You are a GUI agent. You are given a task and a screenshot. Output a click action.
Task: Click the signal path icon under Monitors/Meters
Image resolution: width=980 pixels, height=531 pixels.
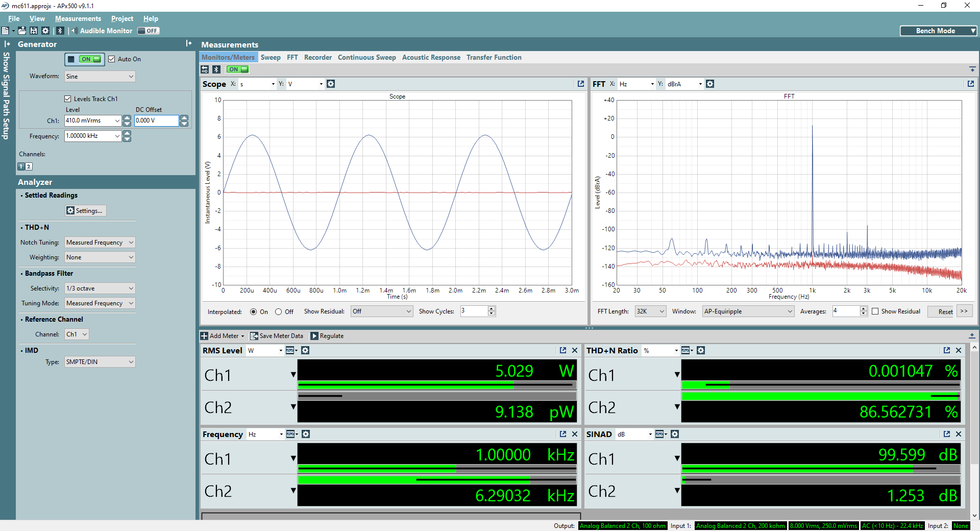tap(205, 69)
